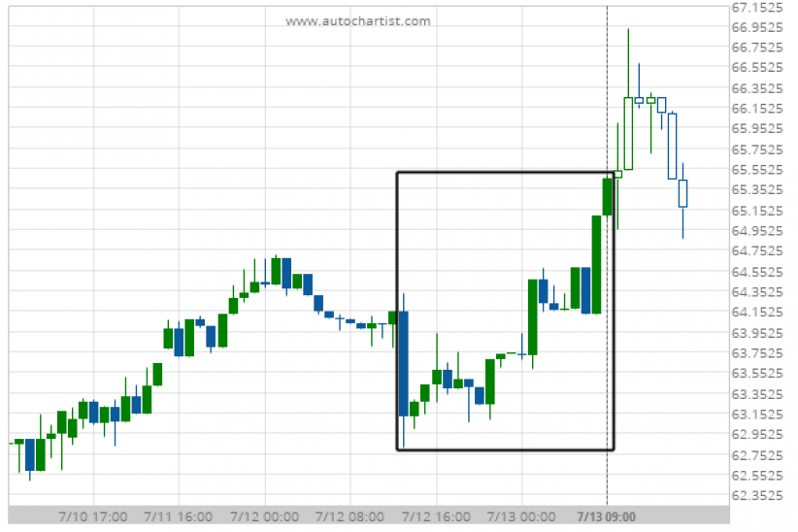The image size is (798, 532).
Task: Click the 7/11 16:00 time axis label
Action: click(178, 516)
